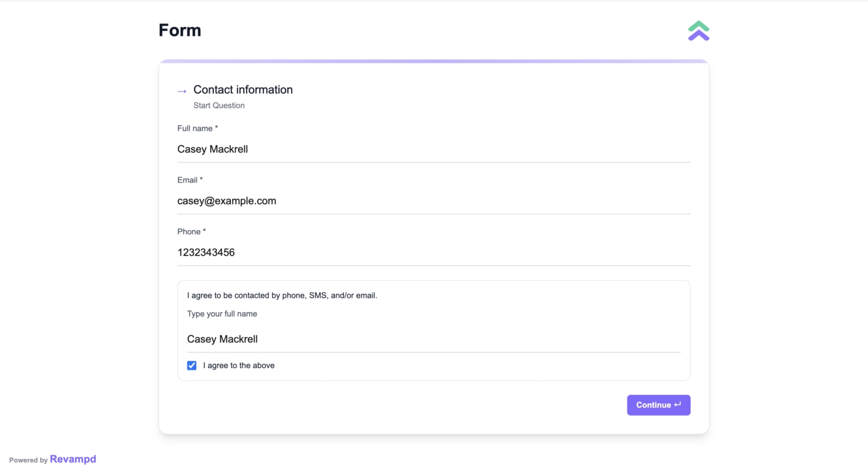Screen dimensions: 868x474
Task: Select the Phone number field
Action: [x=433, y=253]
